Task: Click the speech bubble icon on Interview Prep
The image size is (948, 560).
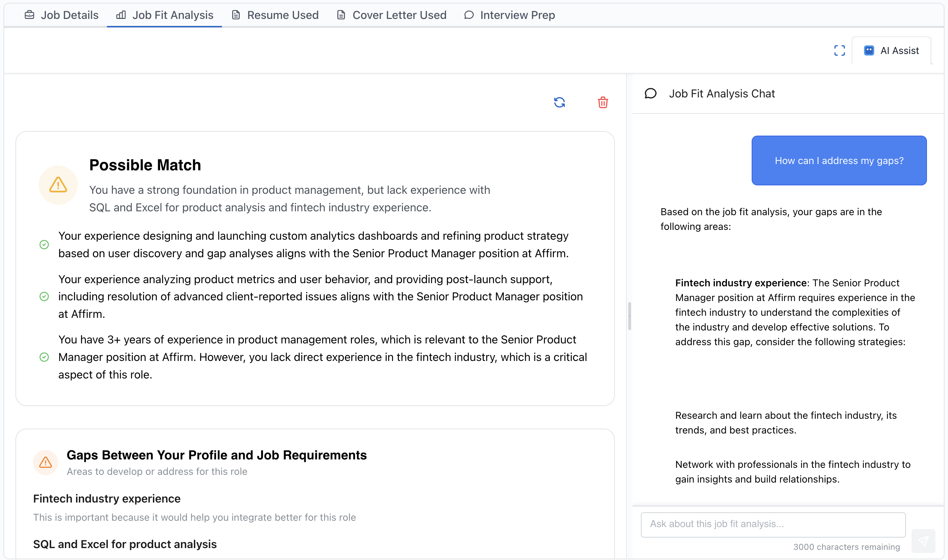Action: (x=468, y=15)
